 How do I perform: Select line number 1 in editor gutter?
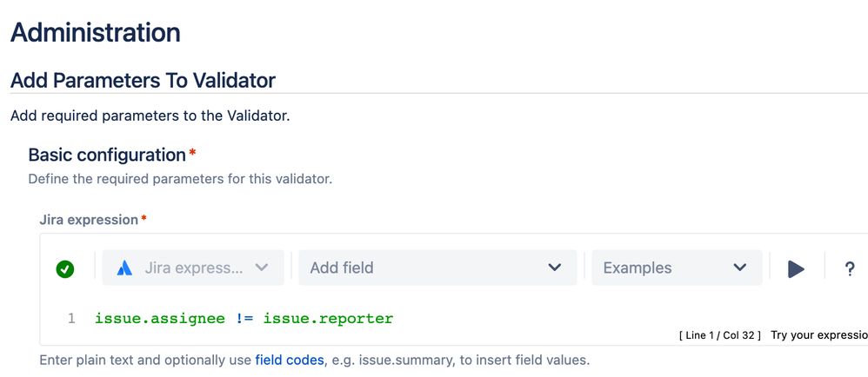(x=71, y=319)
